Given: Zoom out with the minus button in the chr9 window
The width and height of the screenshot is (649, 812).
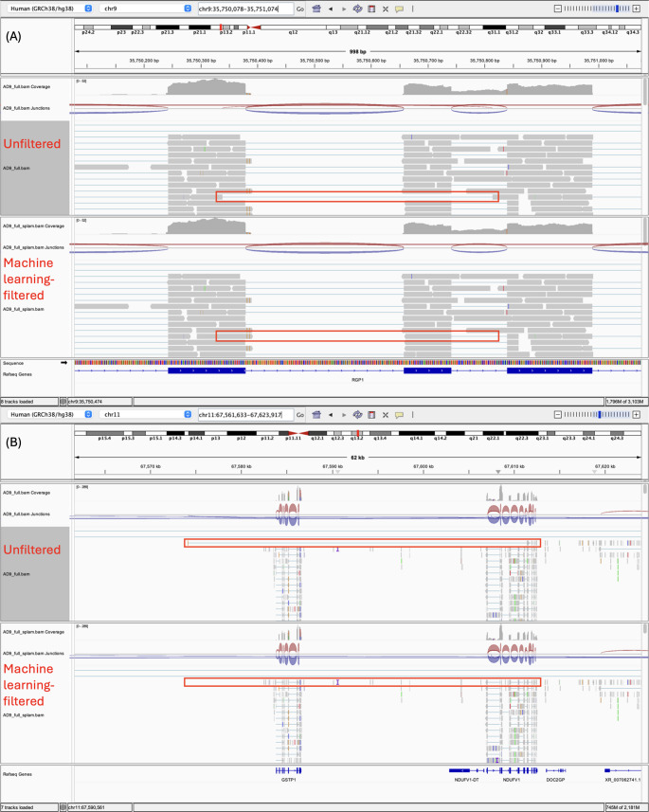Looking at the screenshot, I should (x=557, y=9).
